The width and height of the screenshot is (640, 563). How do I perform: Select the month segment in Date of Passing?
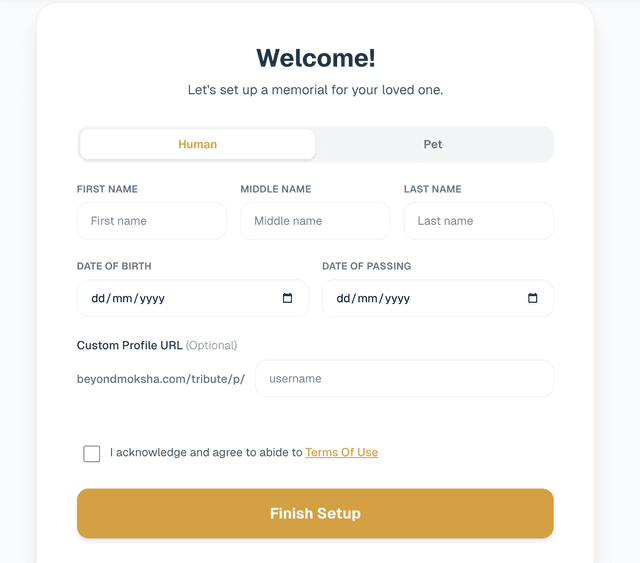click(366, 298)
